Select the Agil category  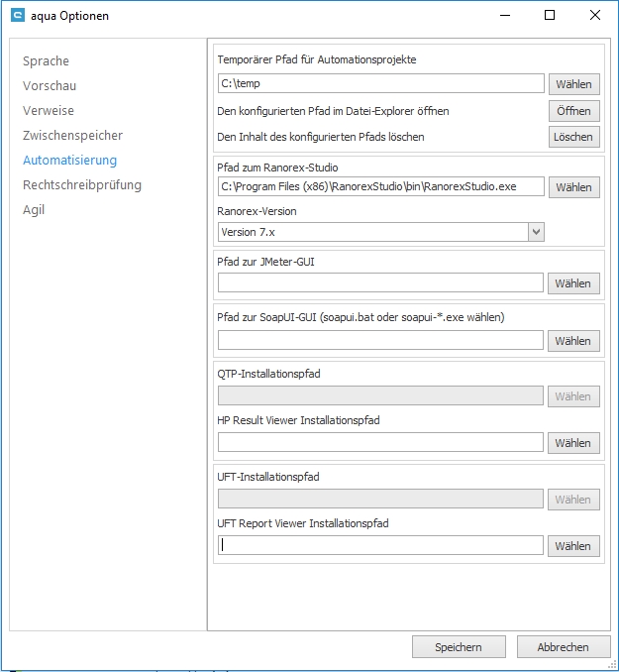pyautogui.click(x=34, y=210)
